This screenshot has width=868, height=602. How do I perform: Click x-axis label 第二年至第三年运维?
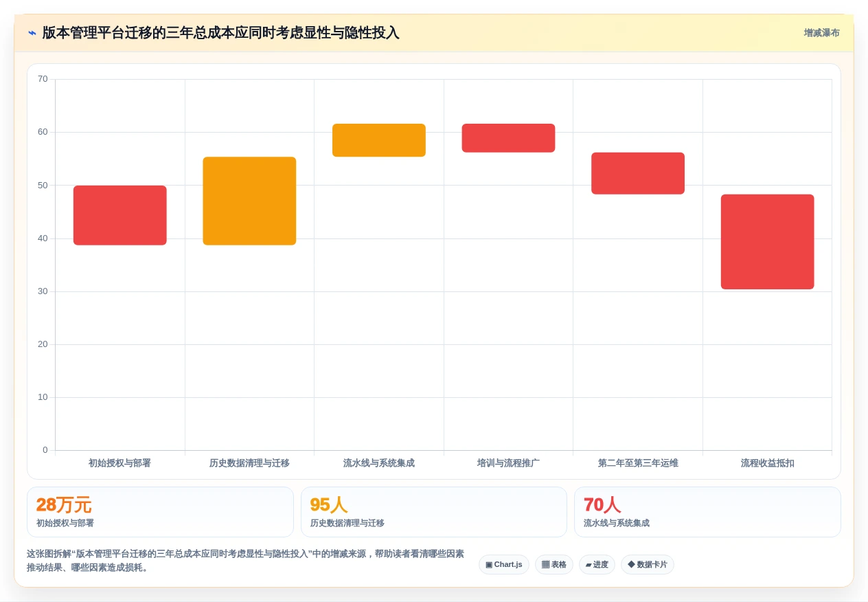coord(638,463)
